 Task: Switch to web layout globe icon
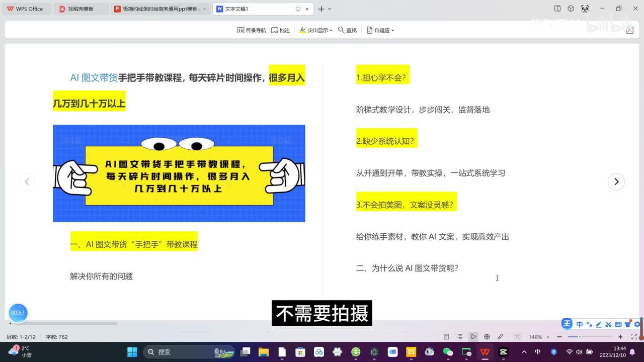(x=487, y=337)
